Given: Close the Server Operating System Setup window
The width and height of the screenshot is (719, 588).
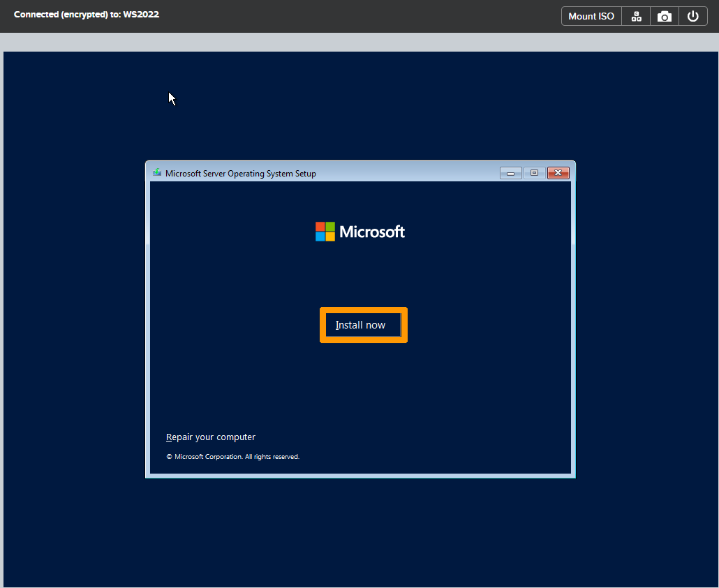Looking at the screenshot, I should coord(558,172).
